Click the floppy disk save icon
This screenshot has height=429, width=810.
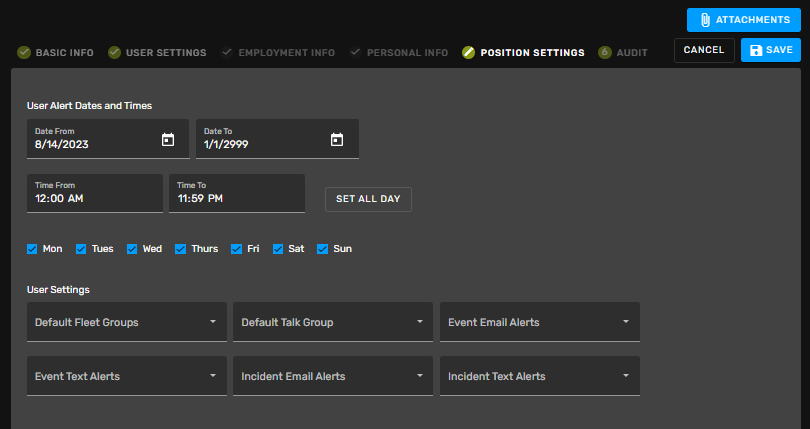(756, 50)
